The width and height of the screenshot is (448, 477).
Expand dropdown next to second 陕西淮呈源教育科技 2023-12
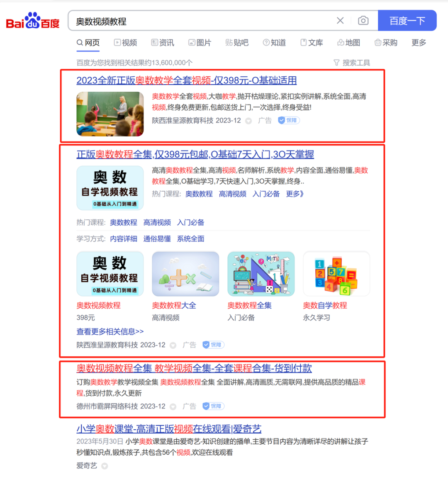[x=173, y=345]
